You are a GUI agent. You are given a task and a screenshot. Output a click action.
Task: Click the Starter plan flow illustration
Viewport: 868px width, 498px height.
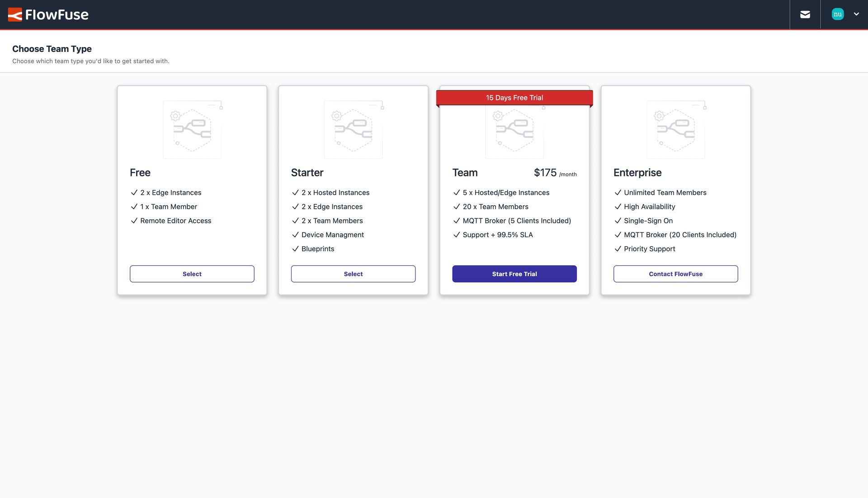(353, 130)
